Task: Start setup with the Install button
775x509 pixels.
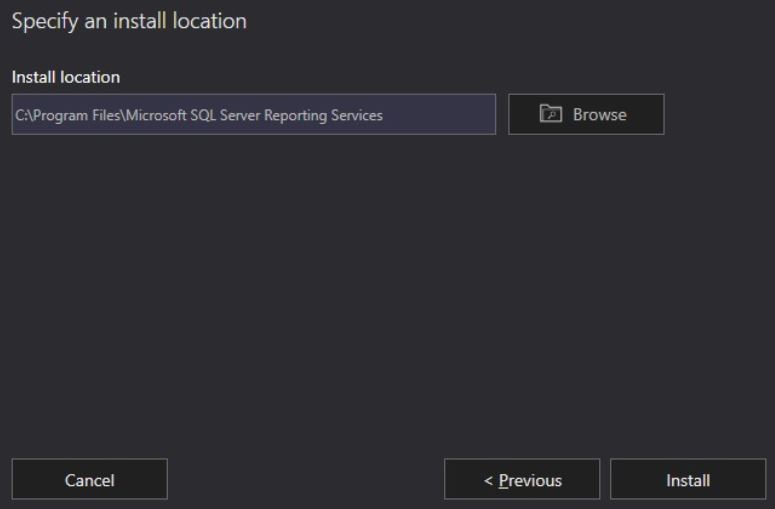Action: [x=688, y=479]
